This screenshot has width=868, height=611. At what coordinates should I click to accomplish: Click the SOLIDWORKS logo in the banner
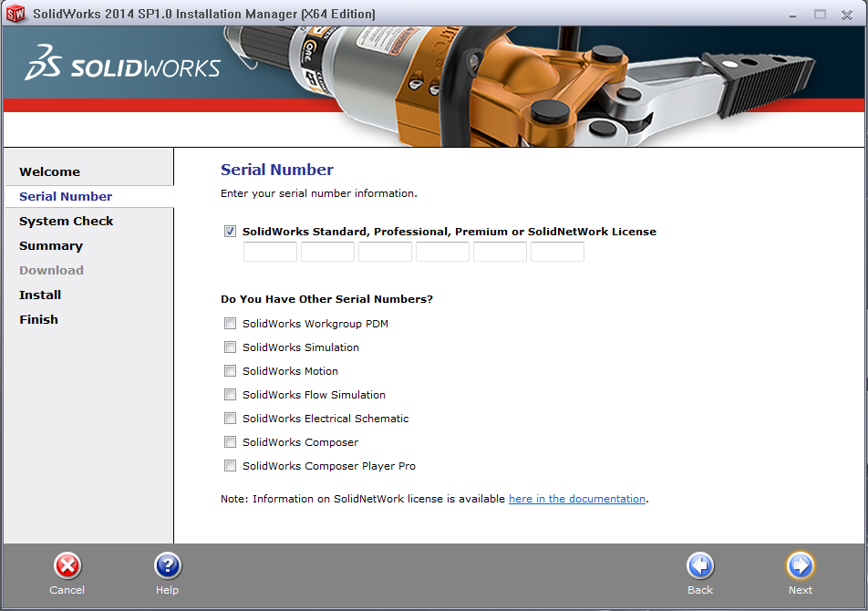(122, 65)
